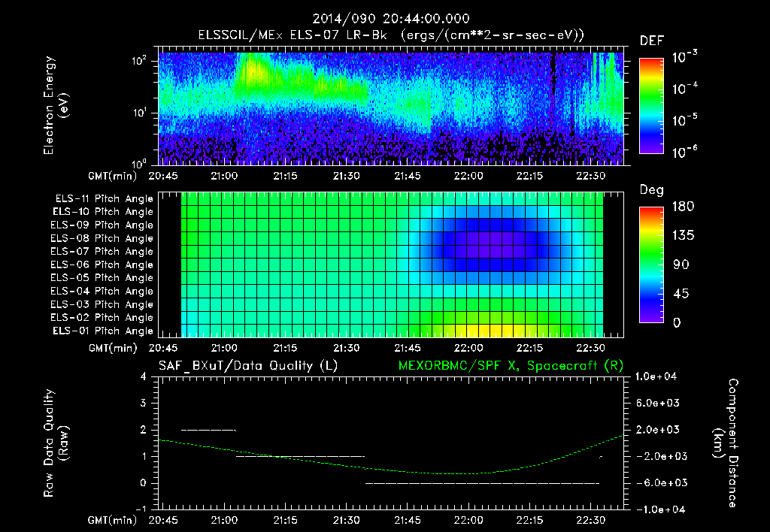Click the Raw Data Quality (Raw) axis label
This screenshot has width=770, height=532.
point(56,443)
